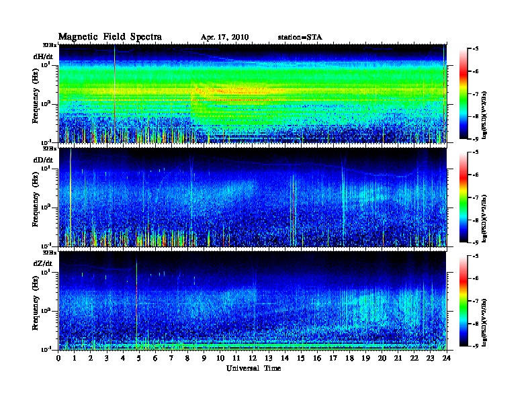Click the log(PSD) label beside the dH/dt color bar
Screen dimensions: 532x411
click(484, 115)
